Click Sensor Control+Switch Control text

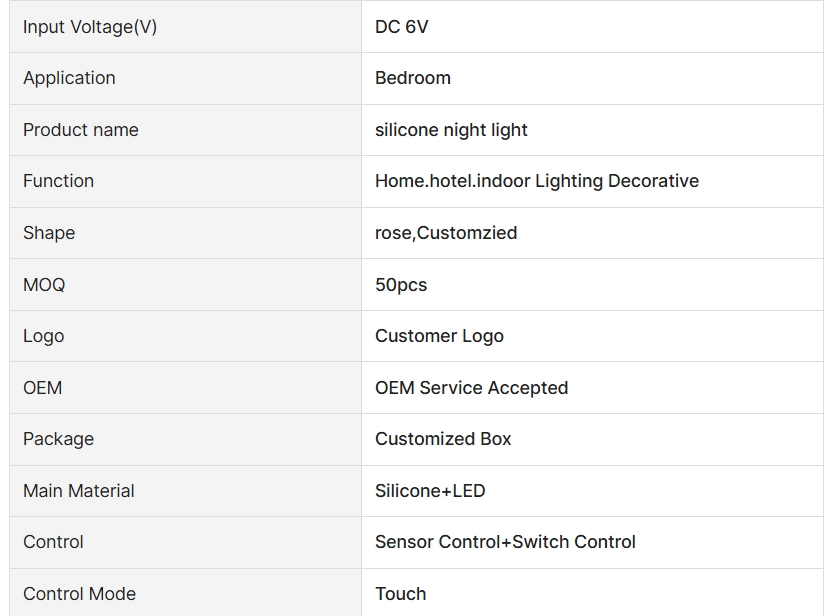505,542
